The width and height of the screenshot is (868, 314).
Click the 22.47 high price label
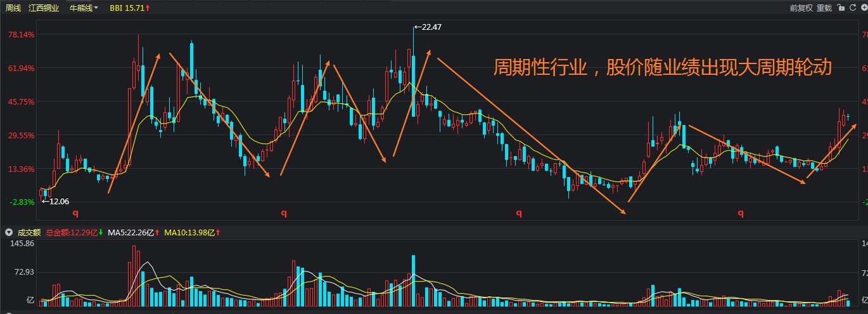point(430,27)
